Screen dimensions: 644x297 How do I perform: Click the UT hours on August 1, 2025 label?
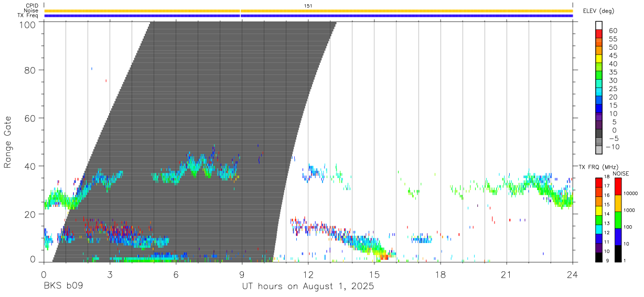point(308,287)
